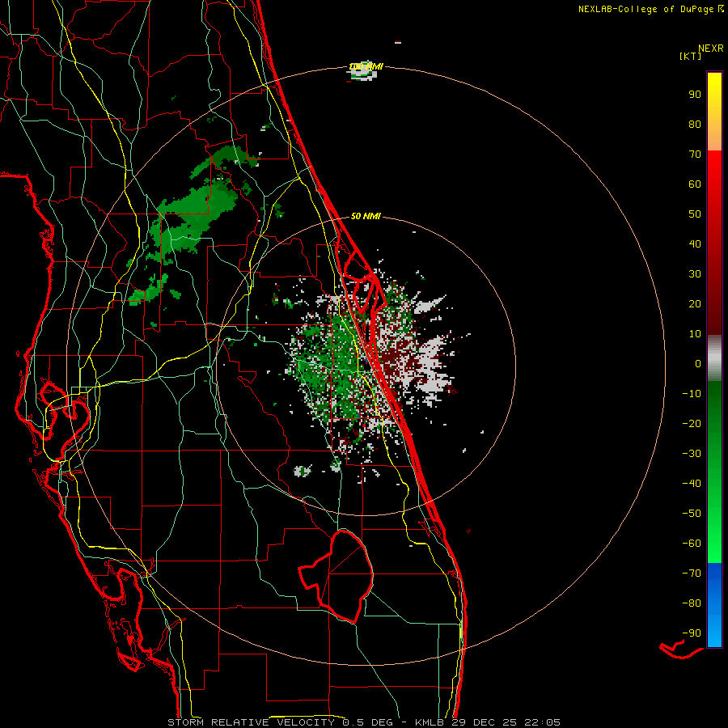The height and width of the screenshot is (728, 728).
Task: Click the 90 value on velocity scale
Action: coord(695,95)
